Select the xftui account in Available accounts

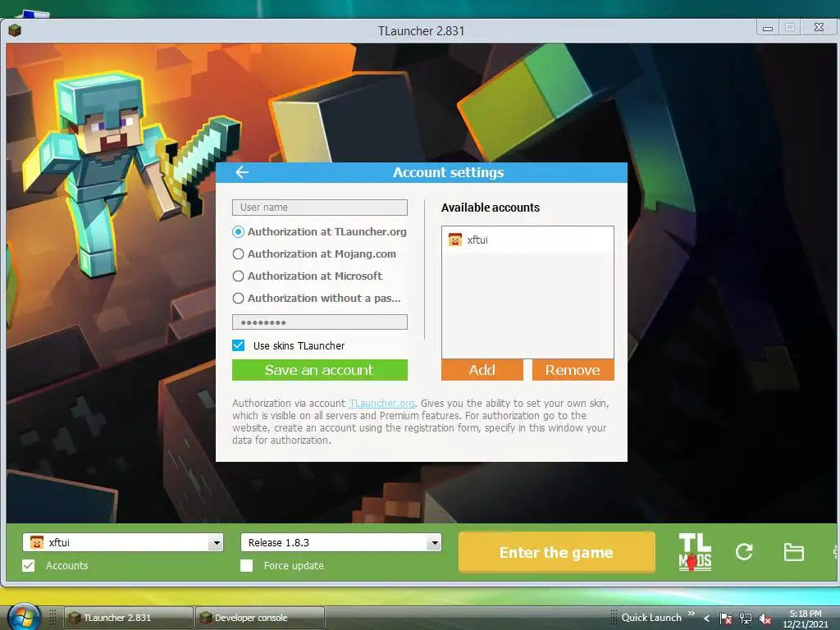(527, 240)
